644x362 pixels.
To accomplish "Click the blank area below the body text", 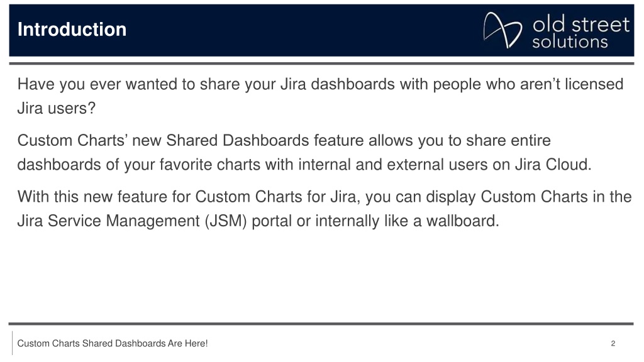I will 321,276.
